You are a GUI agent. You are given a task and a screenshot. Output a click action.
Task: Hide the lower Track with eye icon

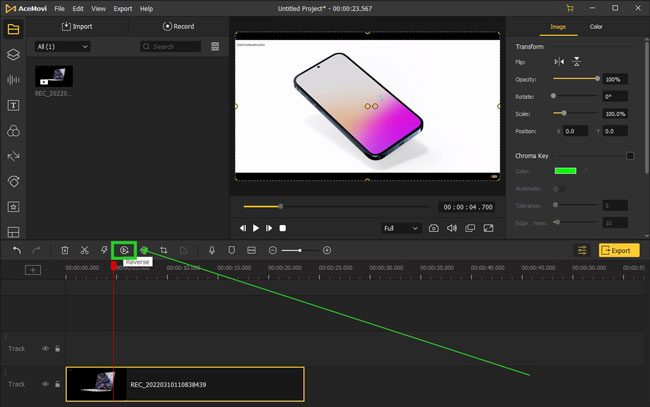(46, 384)
